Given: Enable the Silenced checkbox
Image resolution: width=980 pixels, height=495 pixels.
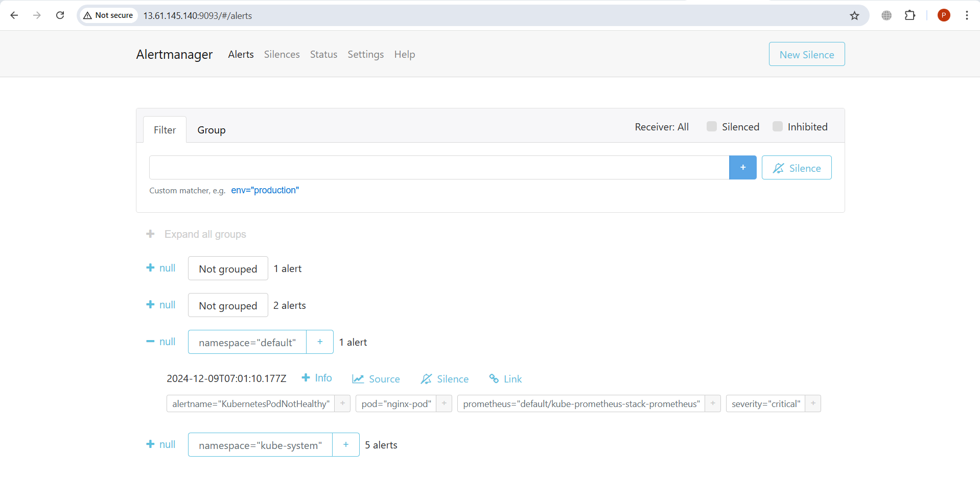Looking at the screenshot, I should click(x=711, y=126).
